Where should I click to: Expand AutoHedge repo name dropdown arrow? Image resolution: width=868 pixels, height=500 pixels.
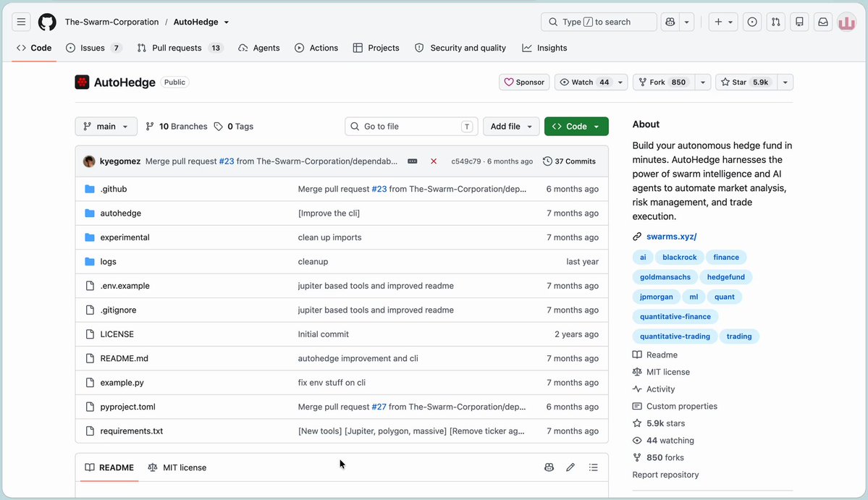pyautogui.click(x=227, y=22)
